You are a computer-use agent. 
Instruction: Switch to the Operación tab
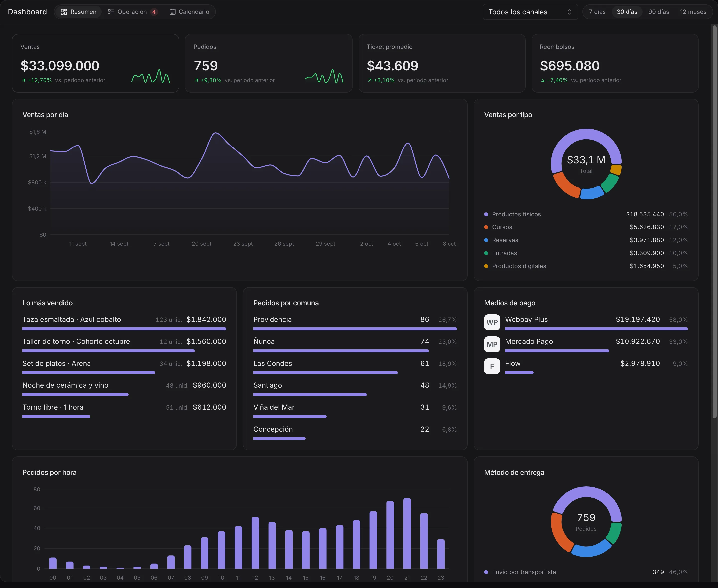pyautogui.click(x=133, y=12)
